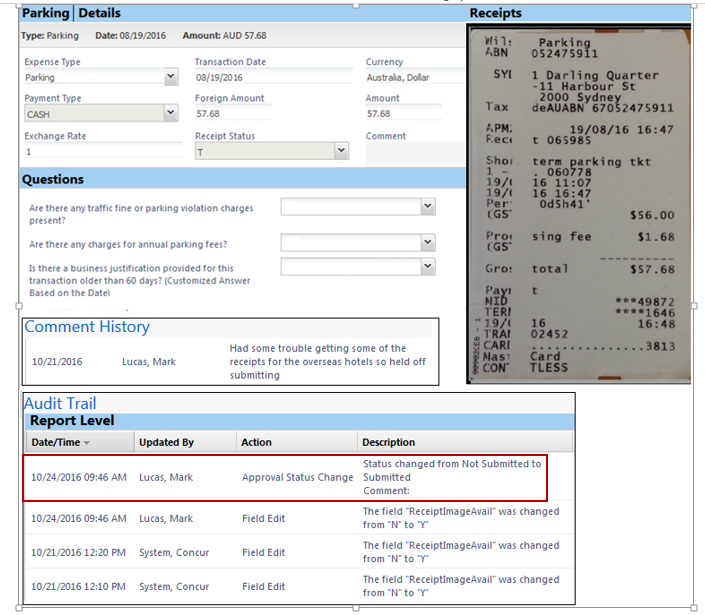Click the Date/Time column sort arrow
Viewport: 705px width, 615px height.
[x=86, y=442]
